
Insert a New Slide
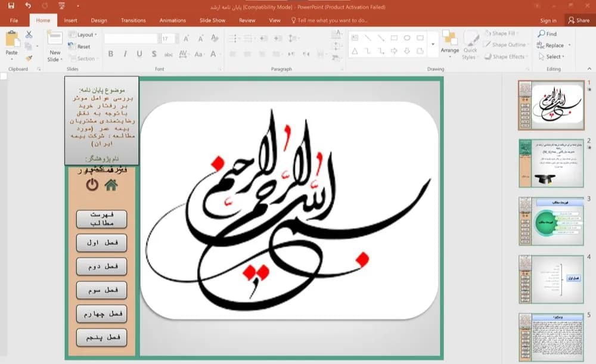click(x=55, y=46)
